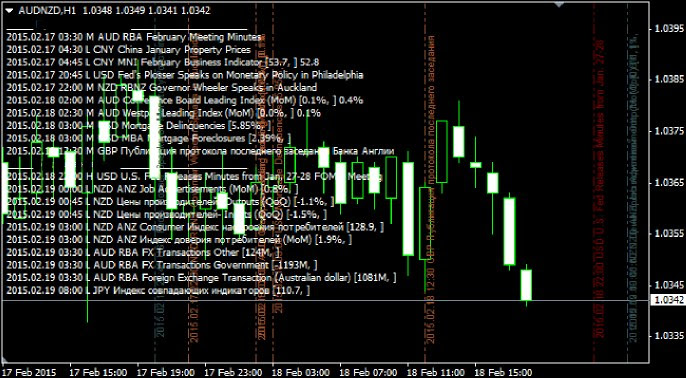Select ANZ Job Advertisements (MoM) event
This screenshot has width=686, height=378.
tap(153, 189)
